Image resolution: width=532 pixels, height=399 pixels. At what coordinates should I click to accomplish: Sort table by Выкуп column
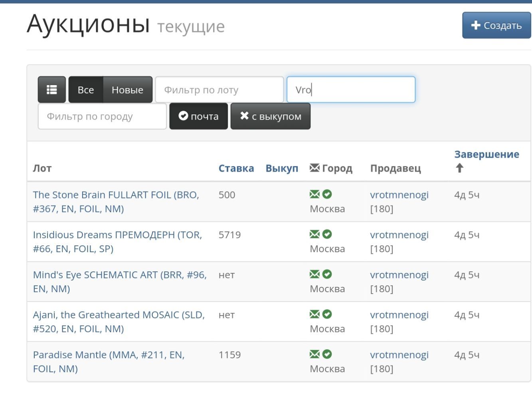pos(282,168)
